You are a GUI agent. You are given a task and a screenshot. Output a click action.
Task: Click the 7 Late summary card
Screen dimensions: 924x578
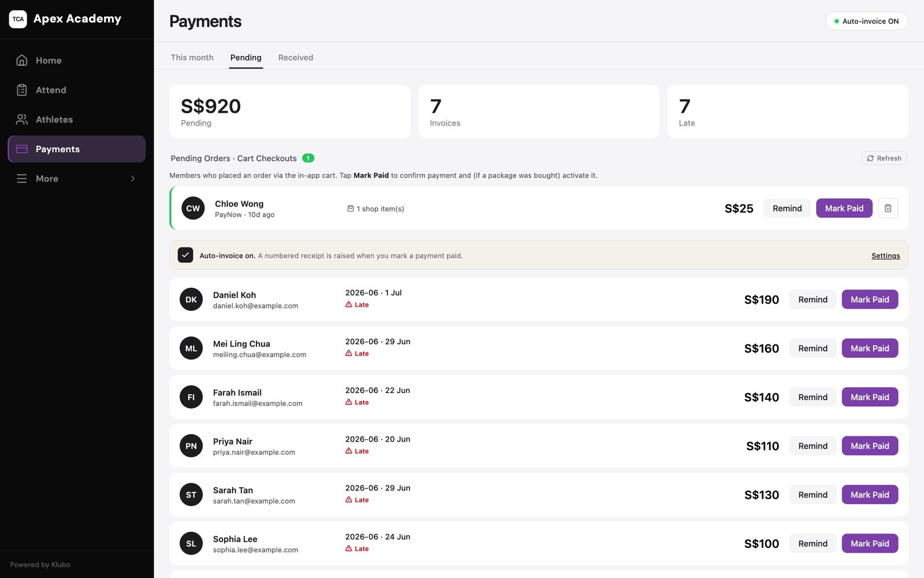point(788,112)
